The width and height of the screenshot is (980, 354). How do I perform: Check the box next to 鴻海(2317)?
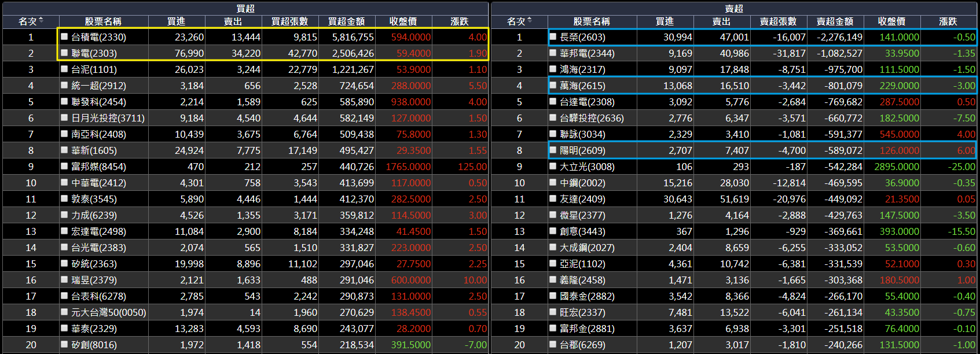[553, 69]
